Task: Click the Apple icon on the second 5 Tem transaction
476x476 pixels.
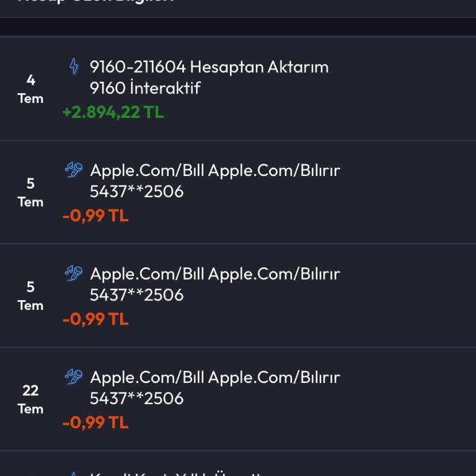Action: coord(74,273)
